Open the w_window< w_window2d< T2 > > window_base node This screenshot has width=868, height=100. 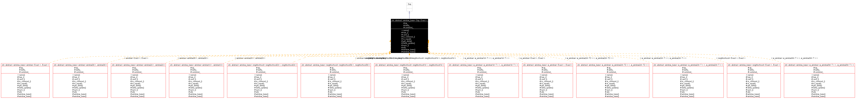[x=613, y=80]
